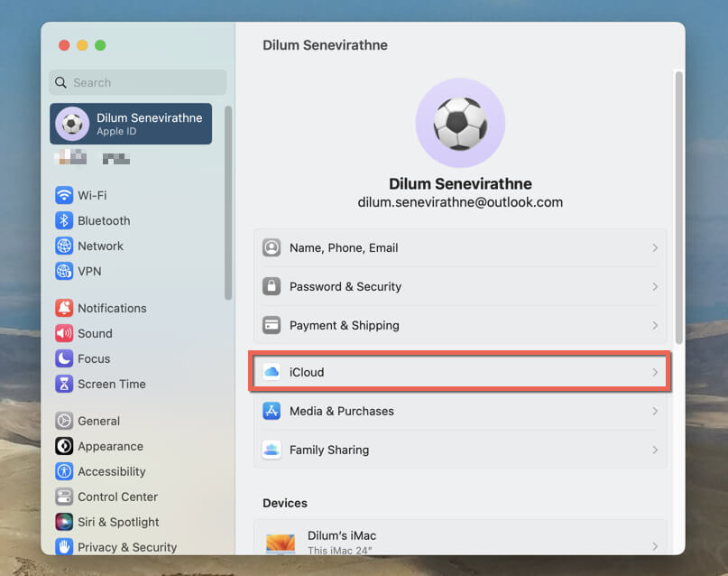728x576 pixels.
Task: Expand Media & Purchases chevron
Action: (655, 411)
